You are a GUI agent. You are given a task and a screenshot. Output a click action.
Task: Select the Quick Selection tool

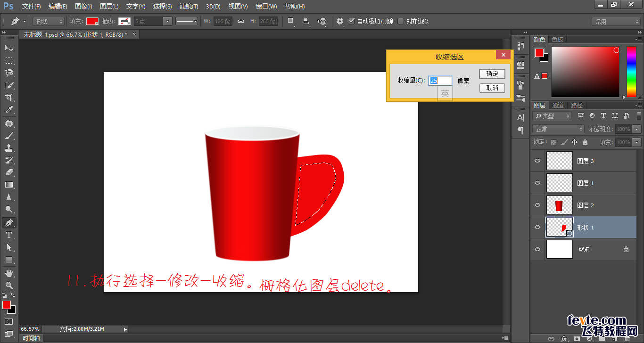coord(9,85)
